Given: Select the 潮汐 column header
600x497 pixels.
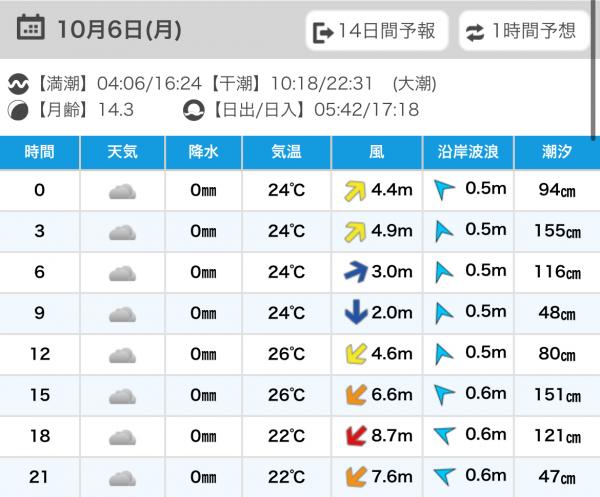Looking at the screenshot, I should coord(557,153).
